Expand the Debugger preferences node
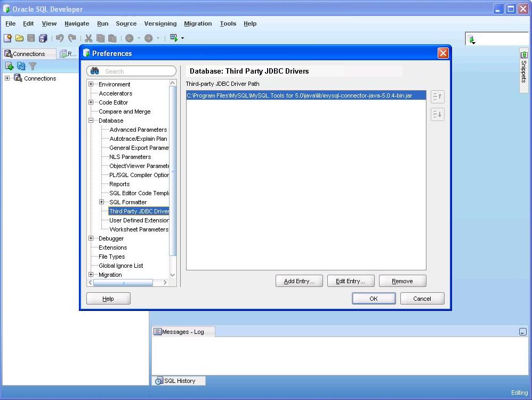This screenshot has height=400, width=532. click(91, 238)
